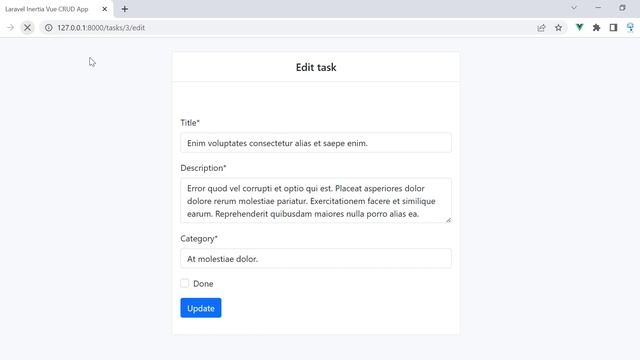
Task: Click the forward navigation arrow
Action: (11, 28)
